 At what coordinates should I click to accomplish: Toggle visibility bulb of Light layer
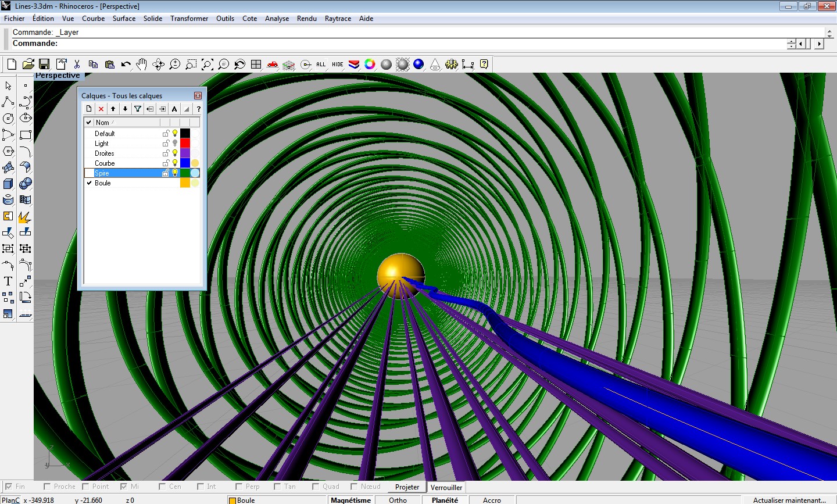(175, 143)
